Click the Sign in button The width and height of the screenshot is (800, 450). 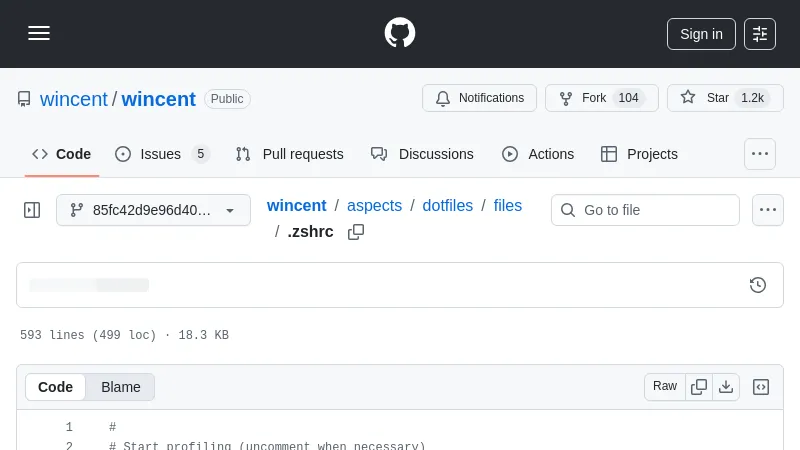point(701,34)
